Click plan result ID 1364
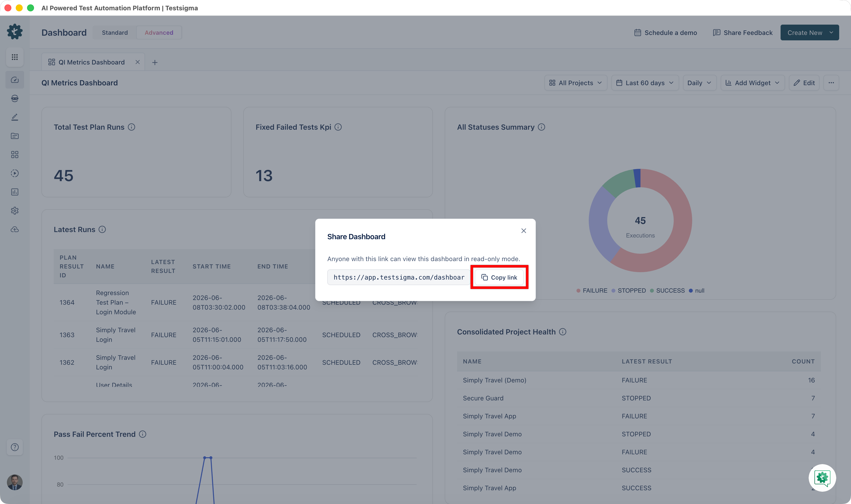The width and height of the screenshot is (851, 504). (x=67, y=302)
